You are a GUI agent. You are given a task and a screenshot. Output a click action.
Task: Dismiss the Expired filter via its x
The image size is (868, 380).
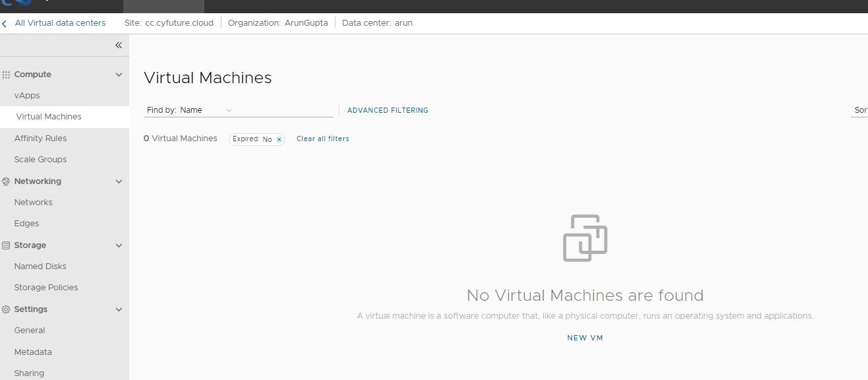point(279,139)
